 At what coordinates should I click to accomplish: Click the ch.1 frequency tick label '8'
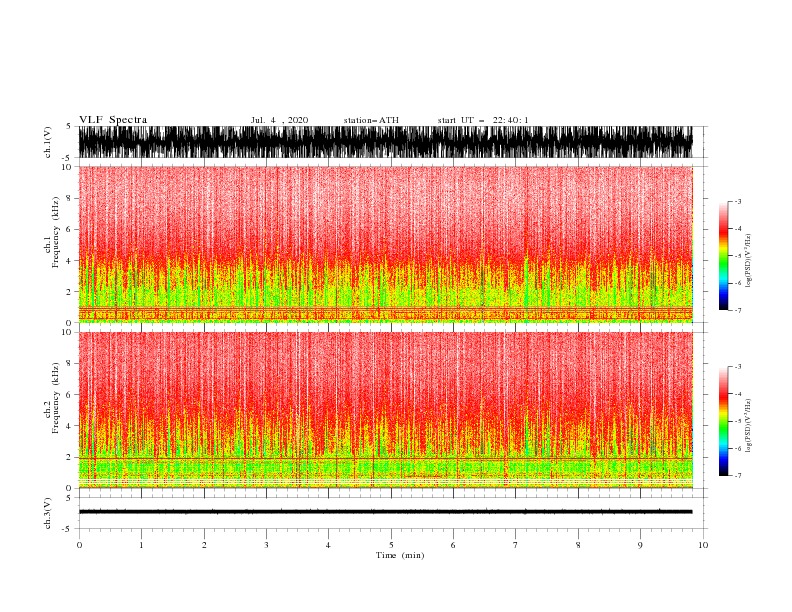coord(69,198)
